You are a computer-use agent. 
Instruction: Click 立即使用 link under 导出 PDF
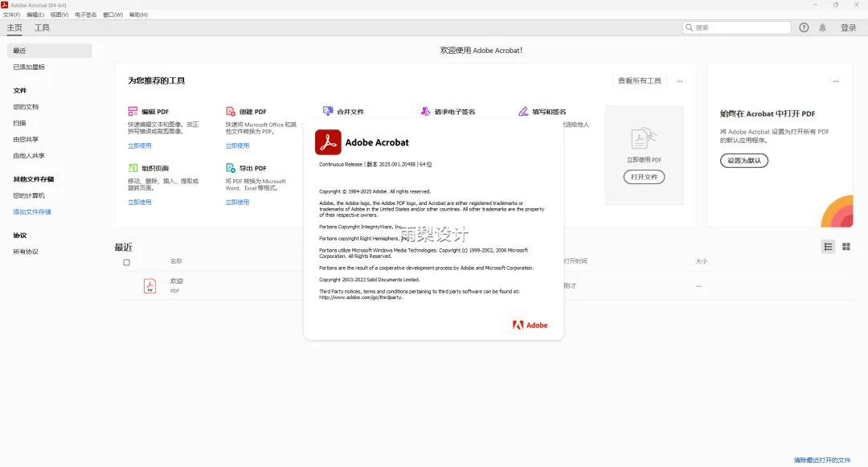[x=237, y=203]
